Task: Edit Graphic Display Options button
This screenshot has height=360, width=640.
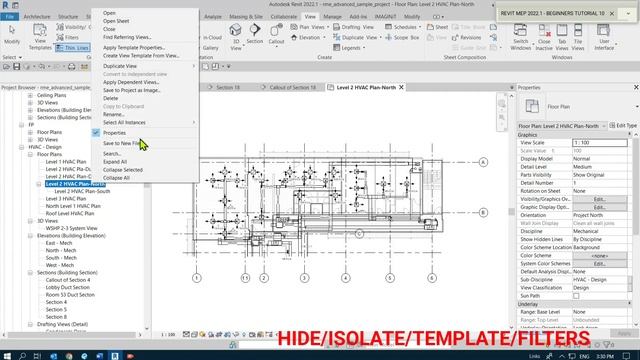Action: tap(600, 207)
